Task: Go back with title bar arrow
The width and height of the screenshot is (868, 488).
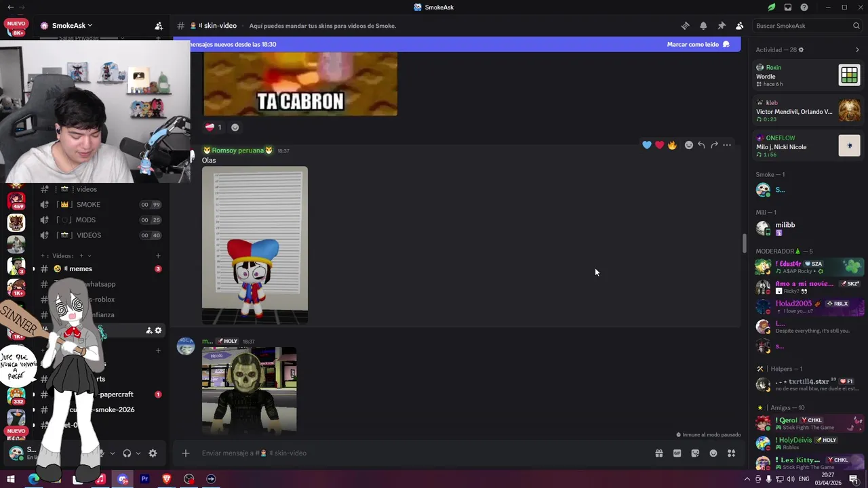Action: [x=10, y=7]
